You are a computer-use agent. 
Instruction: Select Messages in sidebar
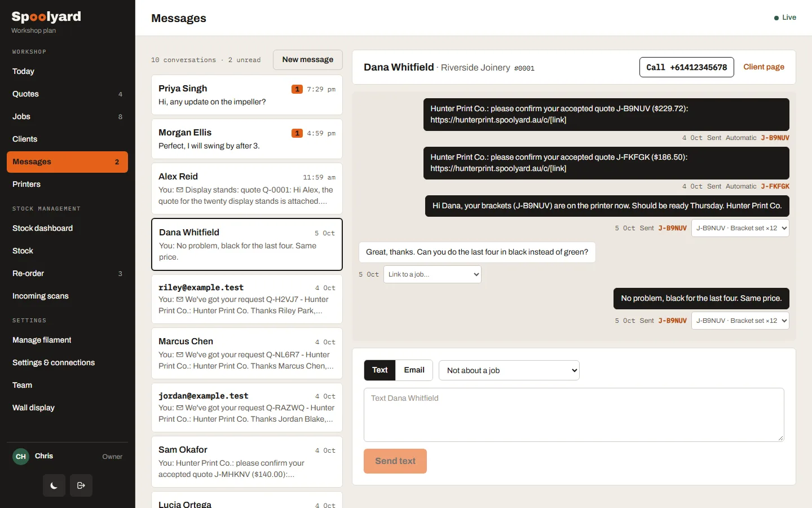67,162
